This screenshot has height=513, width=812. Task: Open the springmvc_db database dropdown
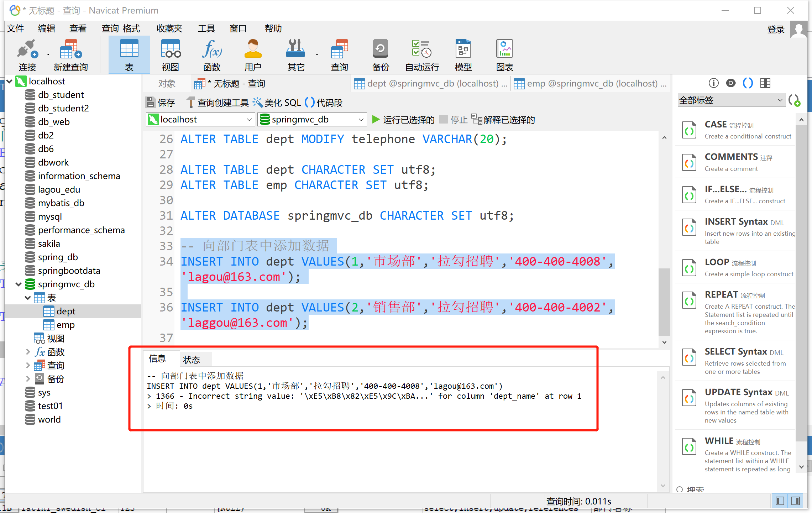(361, 119)
